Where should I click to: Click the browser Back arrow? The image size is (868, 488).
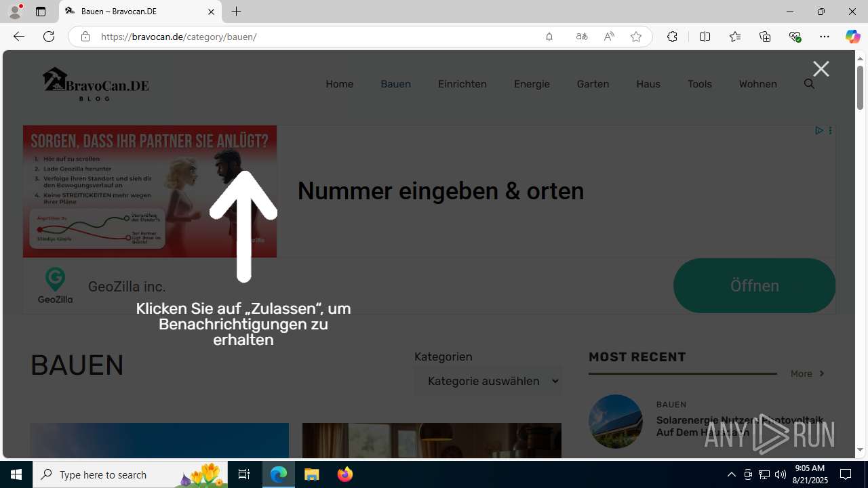pyautogui.click(x=19, y=37)
